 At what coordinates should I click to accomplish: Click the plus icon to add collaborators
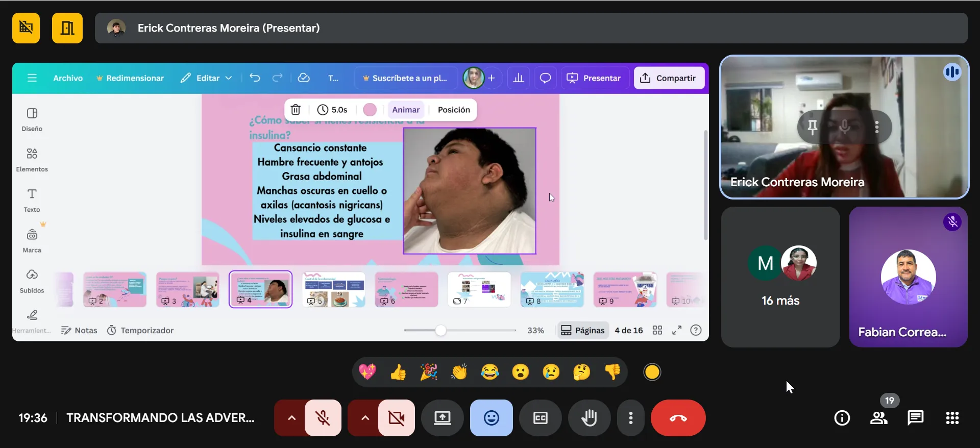[x=492, y=78]
